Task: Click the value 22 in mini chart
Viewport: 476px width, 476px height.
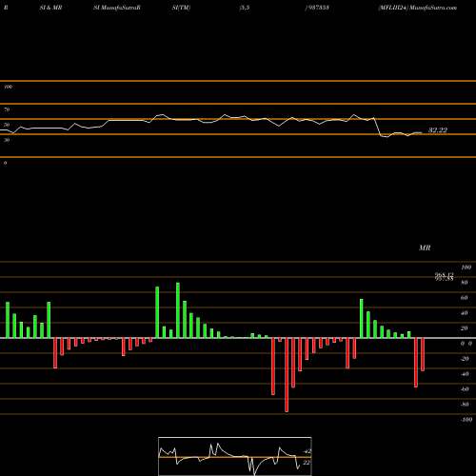Action: tap(307, 463)
